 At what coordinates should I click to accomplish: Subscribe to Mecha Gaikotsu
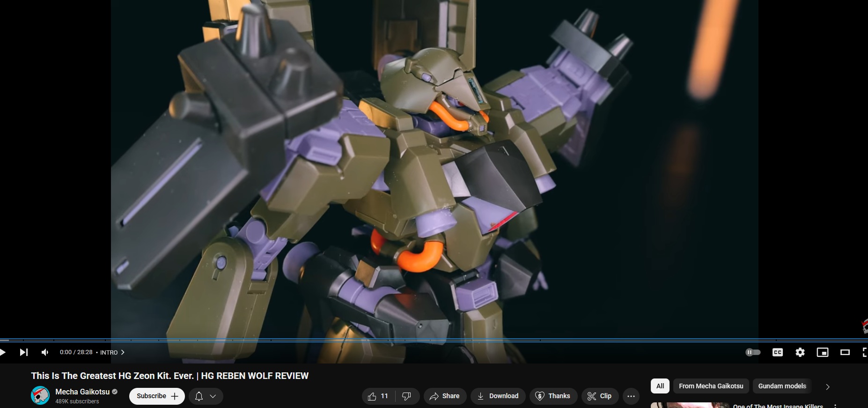(x=157, y=396)
